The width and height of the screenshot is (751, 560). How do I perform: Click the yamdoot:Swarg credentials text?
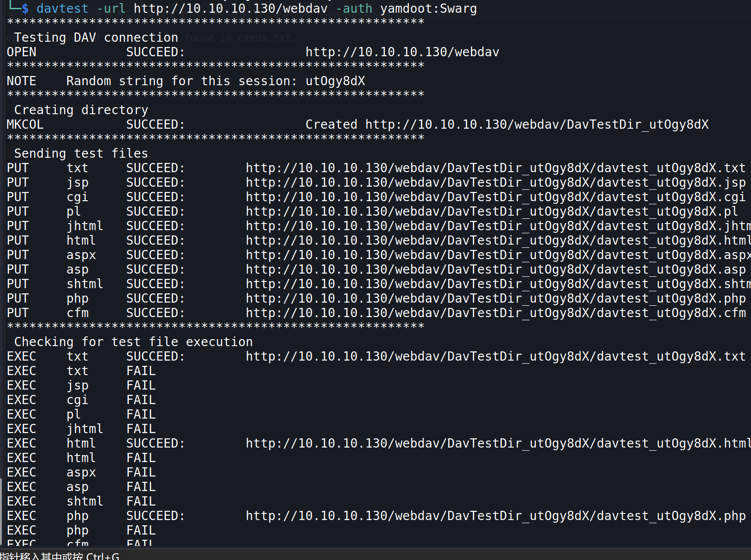click(x=428, y=8)
